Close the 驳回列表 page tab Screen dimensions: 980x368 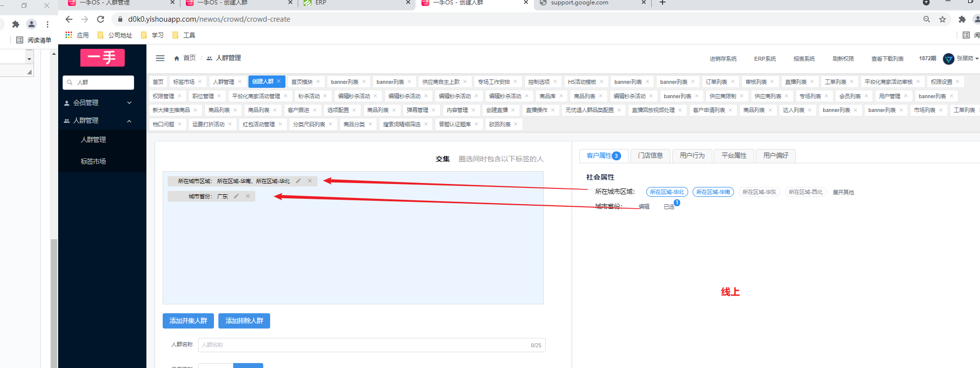click(516, 124)
